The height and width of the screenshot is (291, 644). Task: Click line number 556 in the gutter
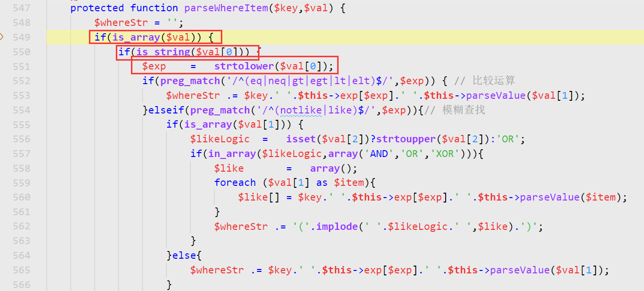tap(21, 139)
